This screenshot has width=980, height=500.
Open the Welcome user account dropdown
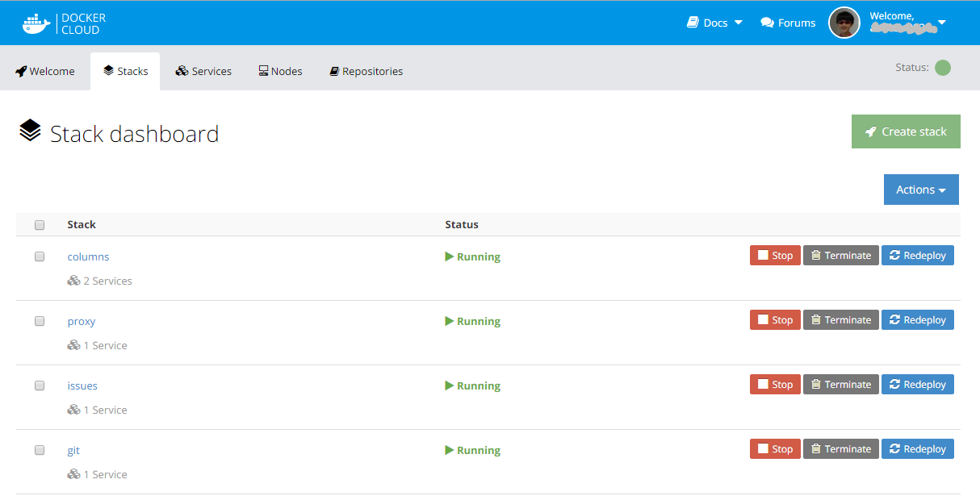pyautogui.click(x=941, y=23)
